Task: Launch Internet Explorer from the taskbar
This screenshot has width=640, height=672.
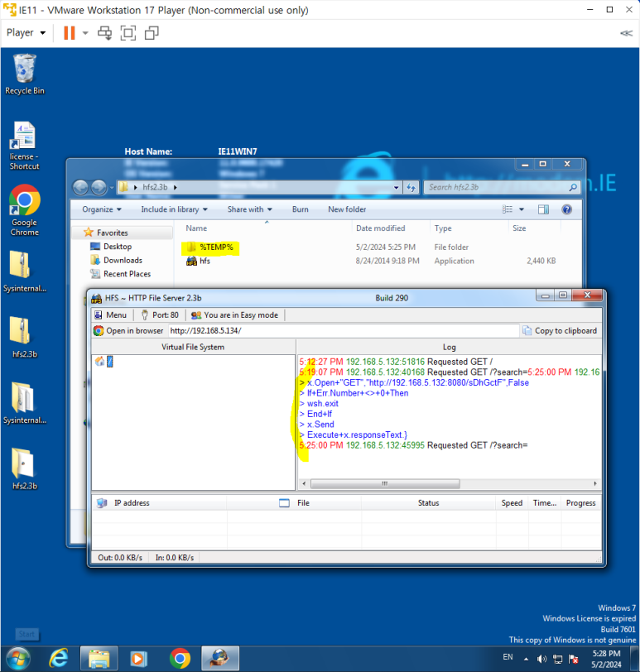Action: (x=58, y=658)
